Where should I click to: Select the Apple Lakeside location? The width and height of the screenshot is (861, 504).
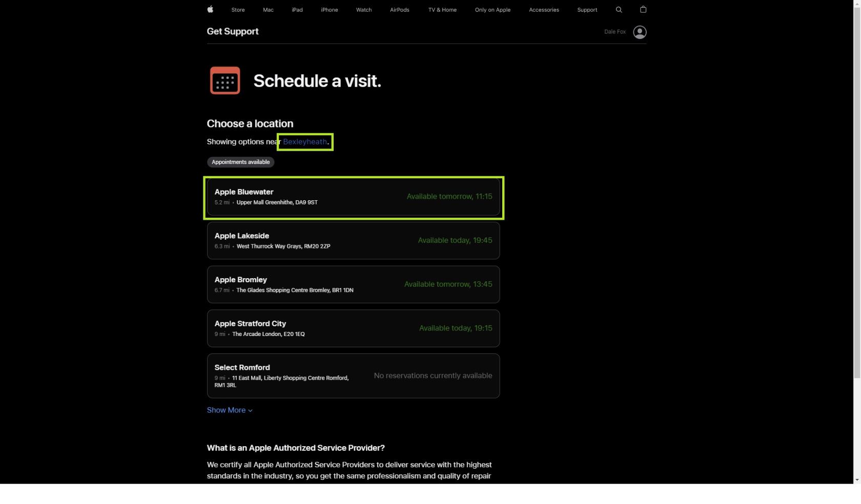[x=353, y=241]
